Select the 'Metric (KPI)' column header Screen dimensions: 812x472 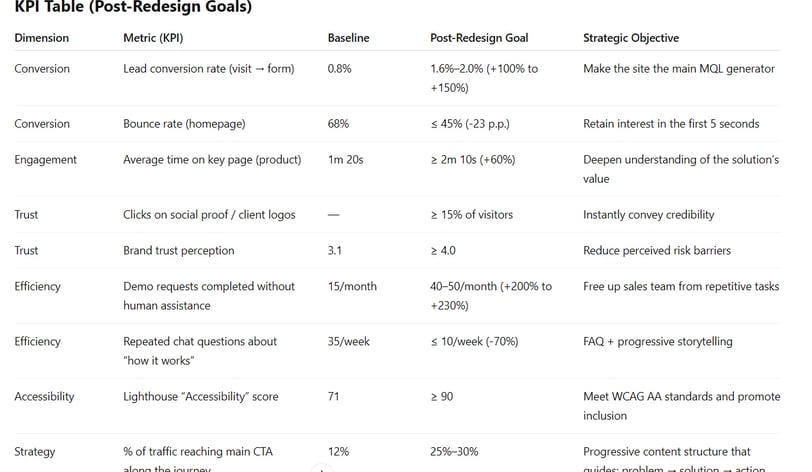153,38
